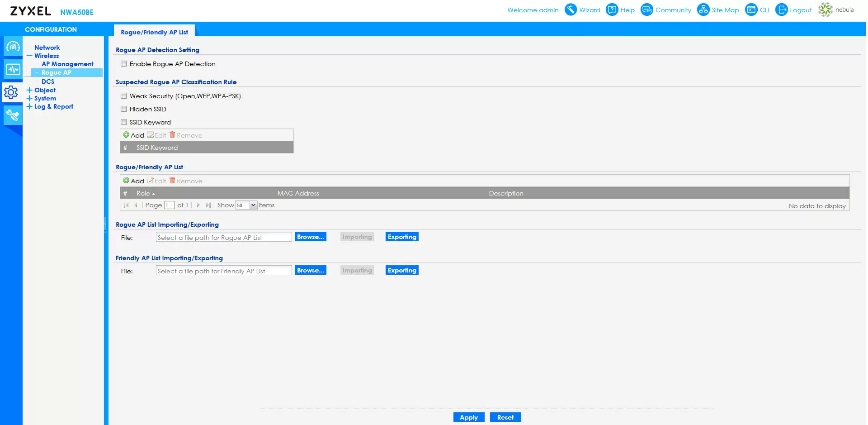Sort the table by Role column header
Screen dimensions: 868x425
click(143, 193)
